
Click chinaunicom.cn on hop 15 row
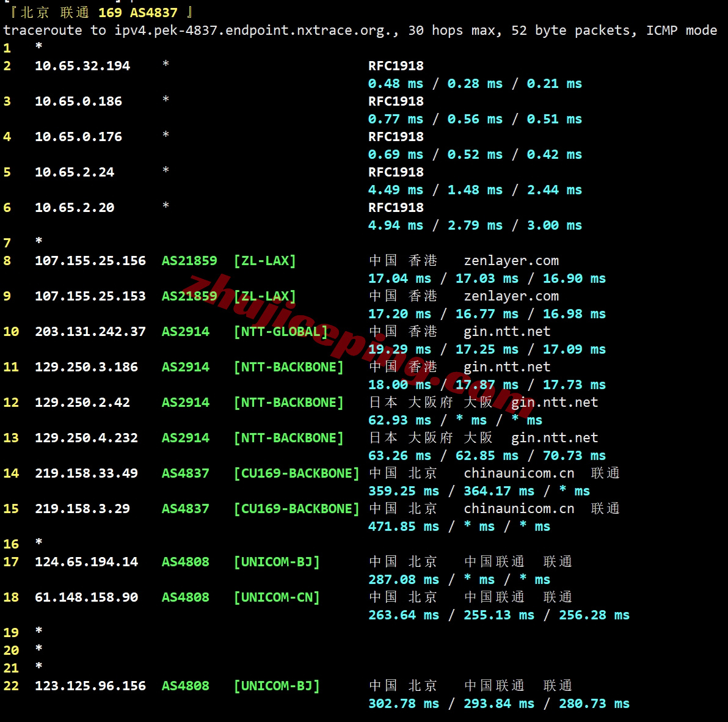519,508
